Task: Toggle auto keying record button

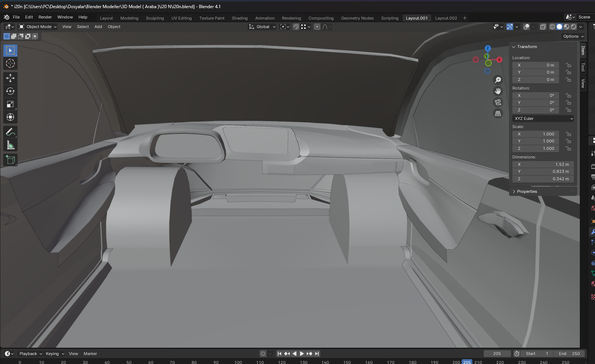Action: (263, 354)
